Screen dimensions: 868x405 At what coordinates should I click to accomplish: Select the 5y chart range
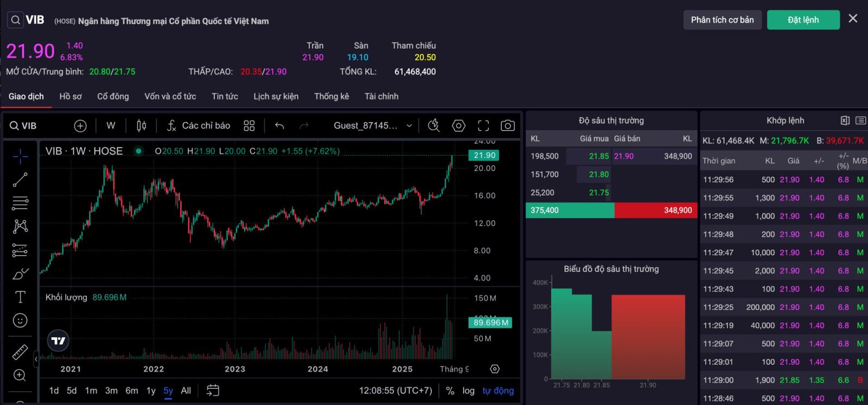pyautogui.click(x=168, y=390)
